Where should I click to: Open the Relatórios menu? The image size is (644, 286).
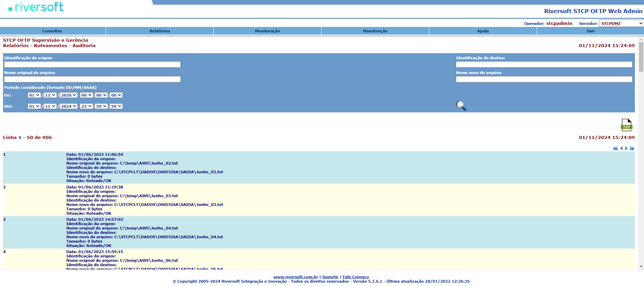coord(160,31)
